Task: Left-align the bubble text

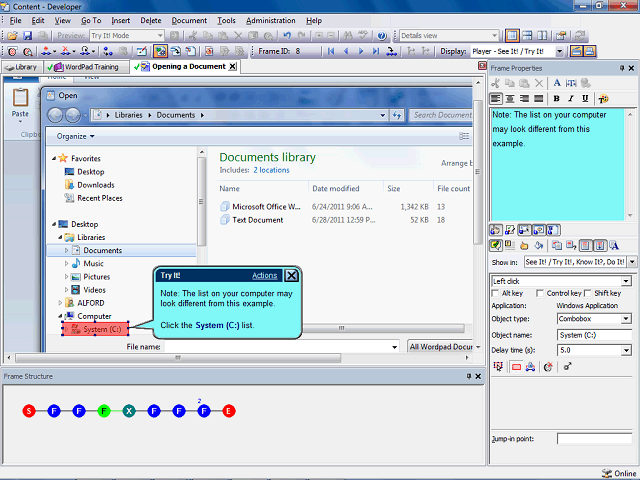Action: (x=496, y=99)
